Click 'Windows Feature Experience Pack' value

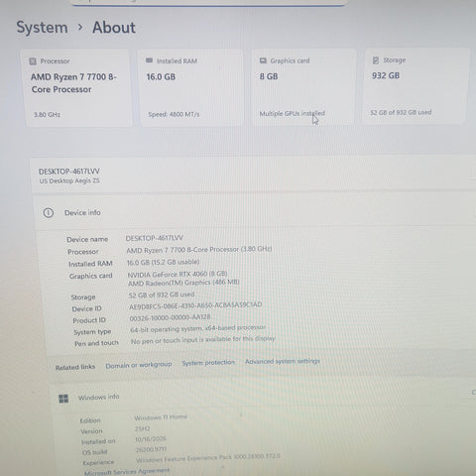208,458
